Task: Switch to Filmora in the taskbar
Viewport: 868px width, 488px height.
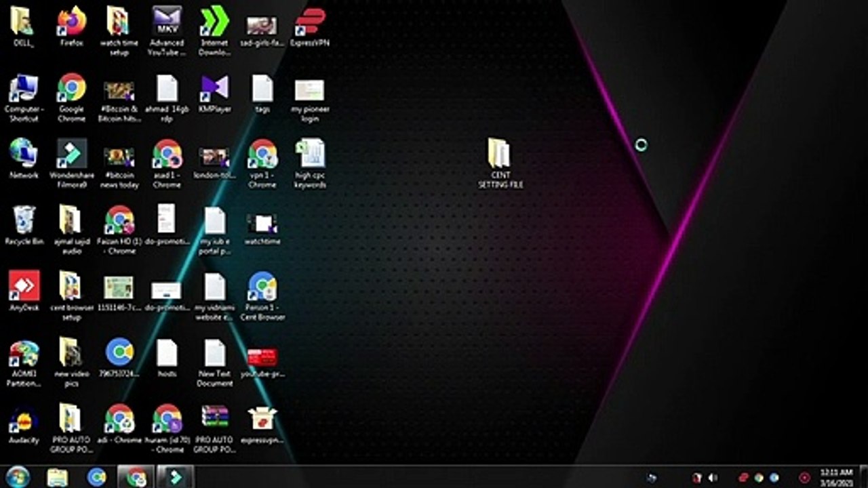Action: 176,477
